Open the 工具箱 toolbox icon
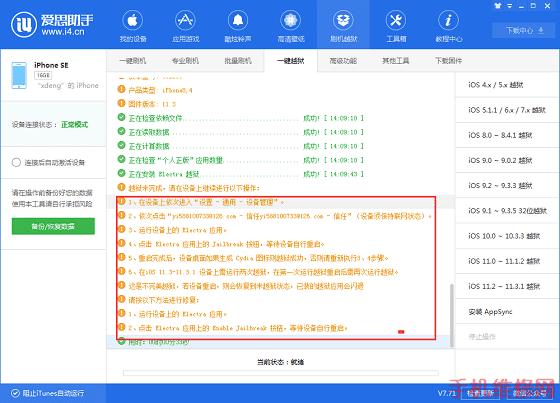The width and height of the screenshot is (560, 403). [396, 20]
